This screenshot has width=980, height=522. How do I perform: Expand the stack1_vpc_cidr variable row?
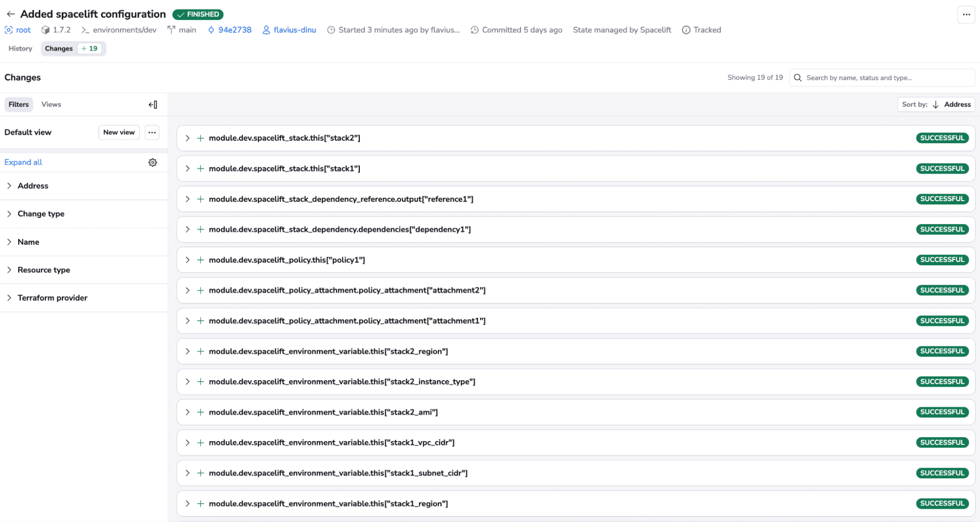[187, 443]
